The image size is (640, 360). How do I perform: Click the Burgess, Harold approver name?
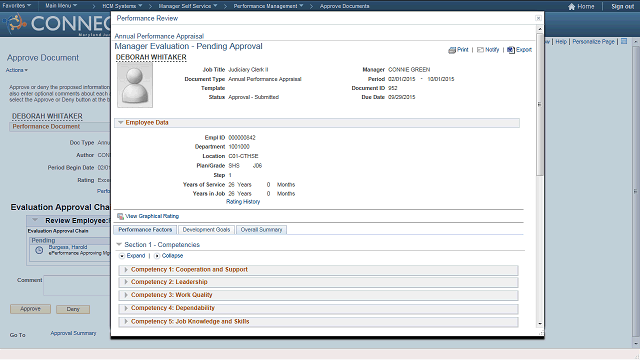(68, 247)
